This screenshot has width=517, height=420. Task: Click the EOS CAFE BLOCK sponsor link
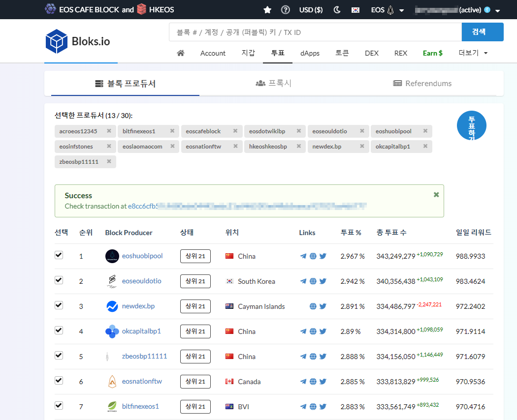[82, 9]
